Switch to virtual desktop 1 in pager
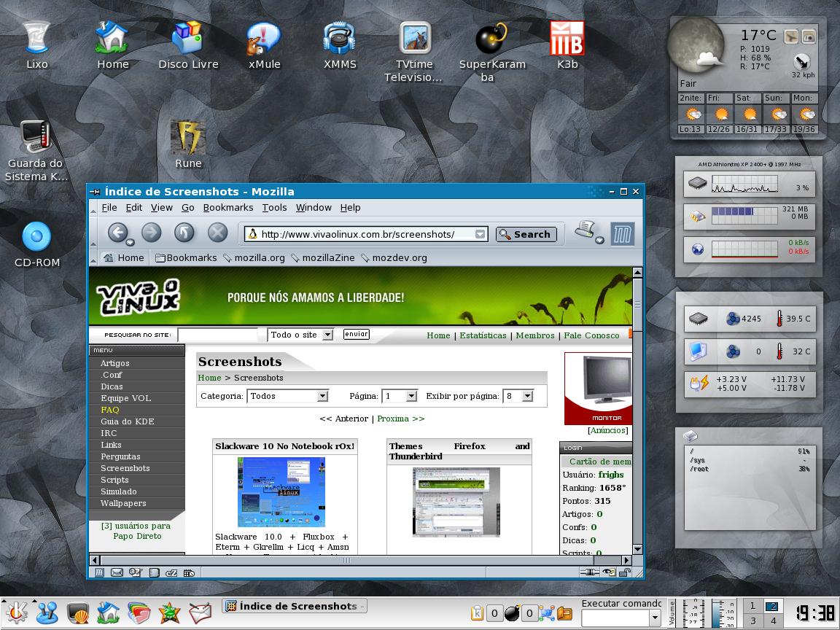 pos(752,606)
